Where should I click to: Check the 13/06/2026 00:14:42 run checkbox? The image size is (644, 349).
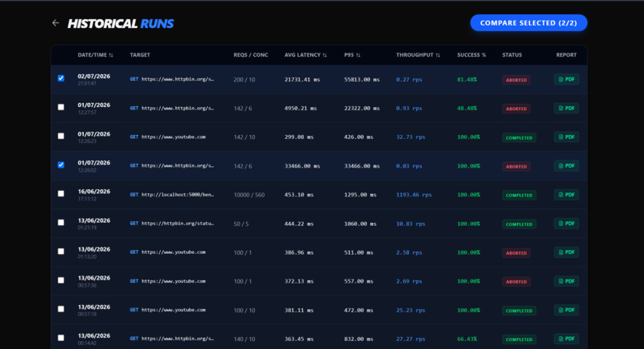pos(61,338)
